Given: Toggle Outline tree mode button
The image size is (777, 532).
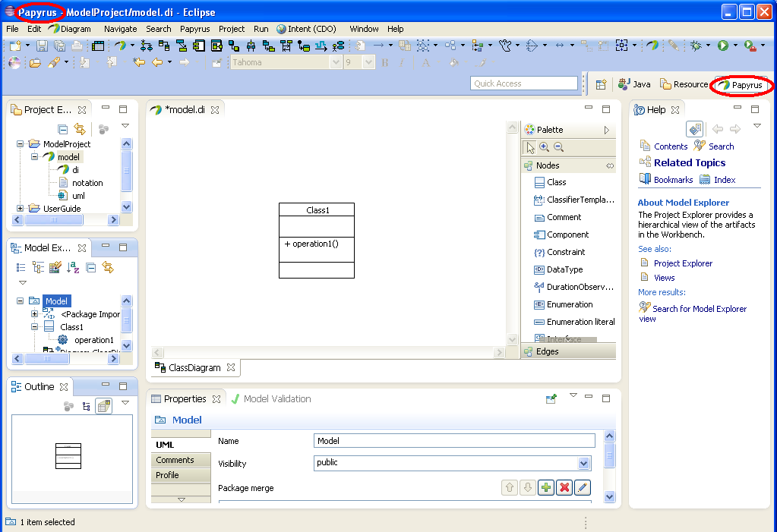Looking at the screenshot, I should point(87,406).
